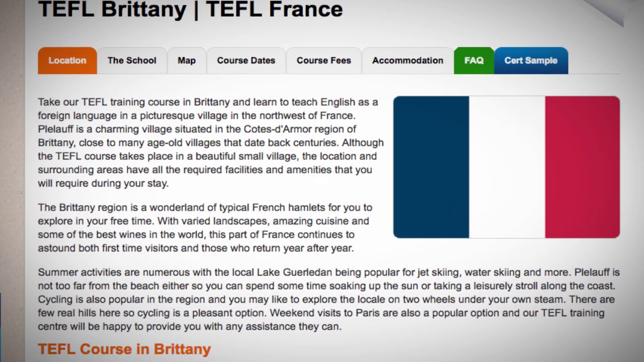Click the red stripe of the flag

[x=583, y=167]
